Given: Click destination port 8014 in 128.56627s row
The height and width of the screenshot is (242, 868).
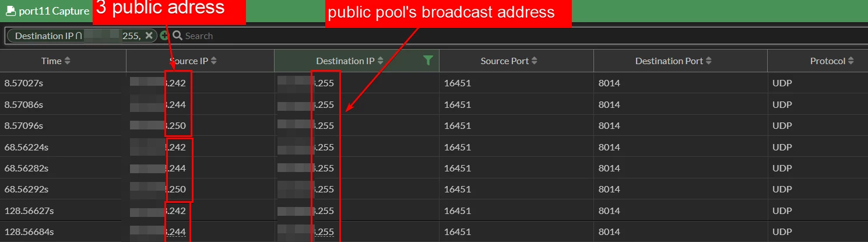Looking at the screenshot, I should coord(609,211).
